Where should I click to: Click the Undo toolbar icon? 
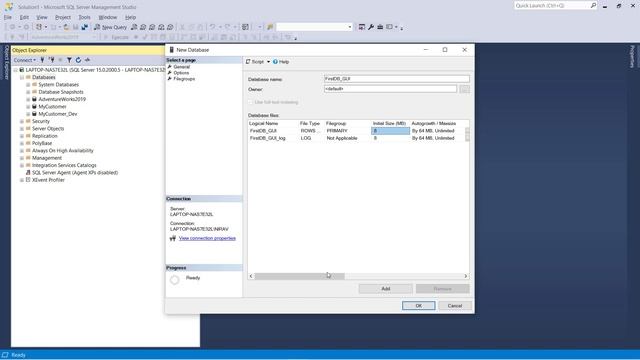[212, 27]
